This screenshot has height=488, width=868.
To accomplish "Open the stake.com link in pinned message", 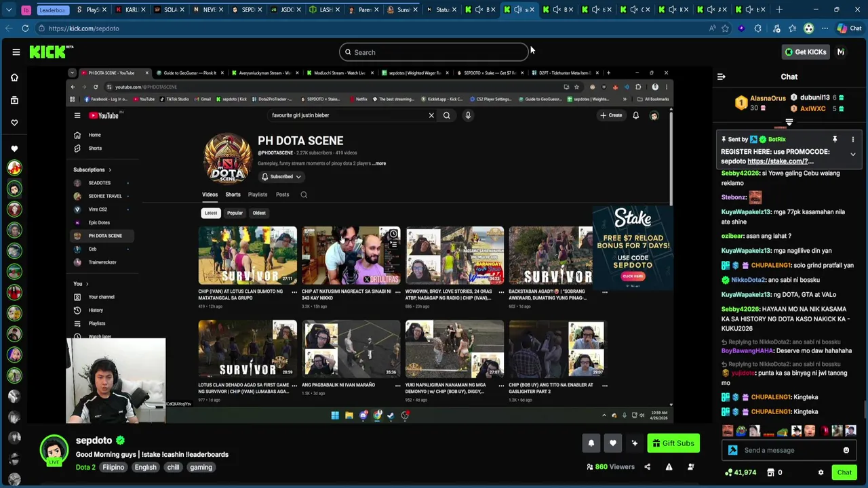I will click(780, 161).
